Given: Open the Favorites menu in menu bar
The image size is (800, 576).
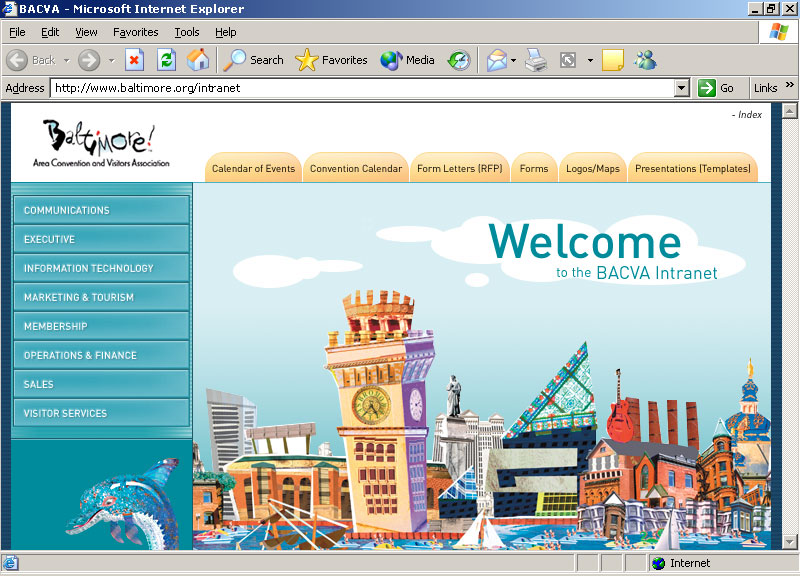Looking at the screenshot, I should pyautogui.click(x=135, y=32).
